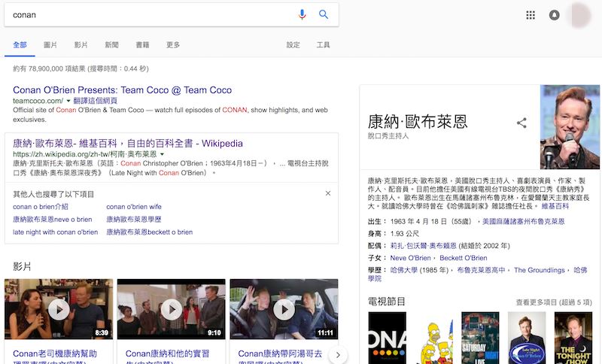Viewport: 602px width, 364px height.
Task: Open 哈佛大學 education link
Action: pyautogui.click(x=403, y=270)
